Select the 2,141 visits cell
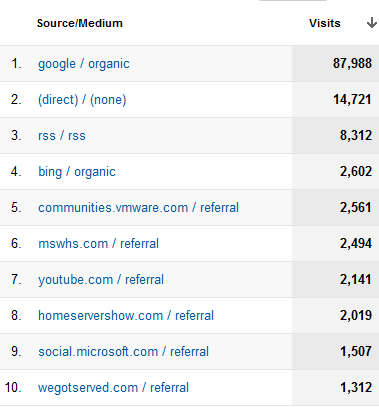The height and width of the screenshot is (407, 379). [x=335, y=279]
